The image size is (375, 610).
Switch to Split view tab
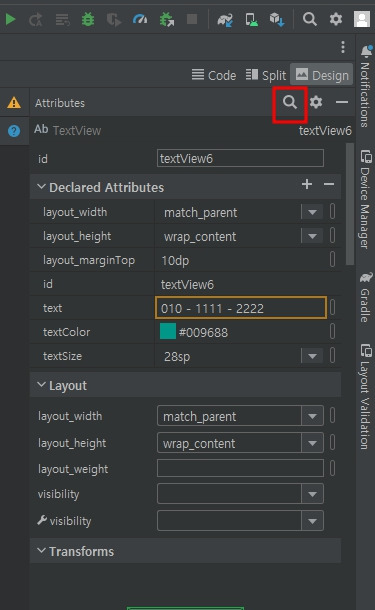(x=266, y=75)
